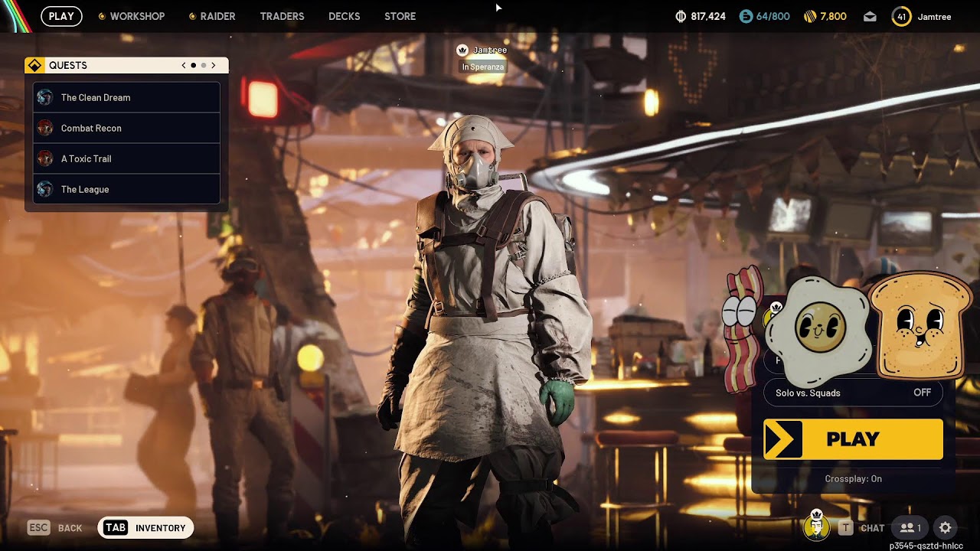Open the settings gear icon
The width and height of the screenshot is (980, 551).
[946, 527]
